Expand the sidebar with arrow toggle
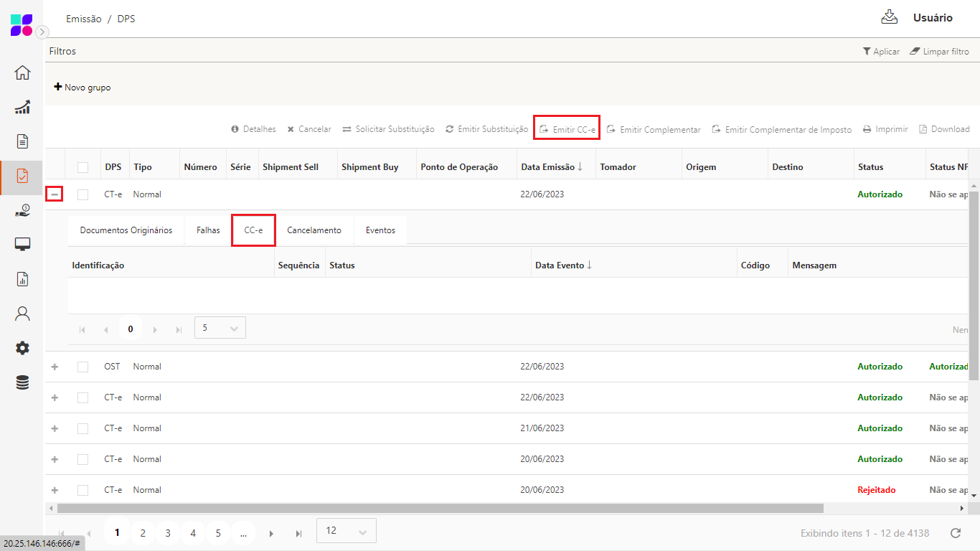The height and width of the screenshot is (551, 980). 42,32
